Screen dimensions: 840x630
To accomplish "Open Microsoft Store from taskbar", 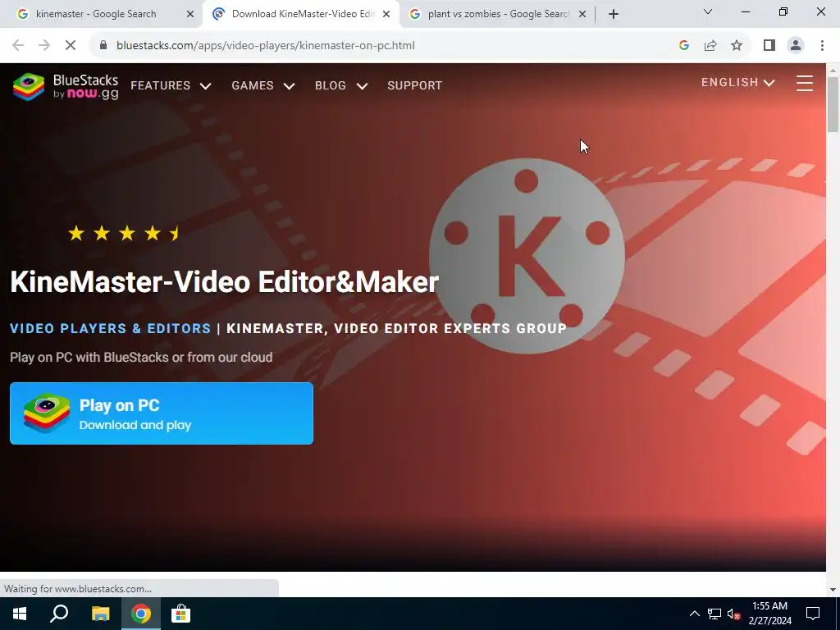I will tap(180, 614).
